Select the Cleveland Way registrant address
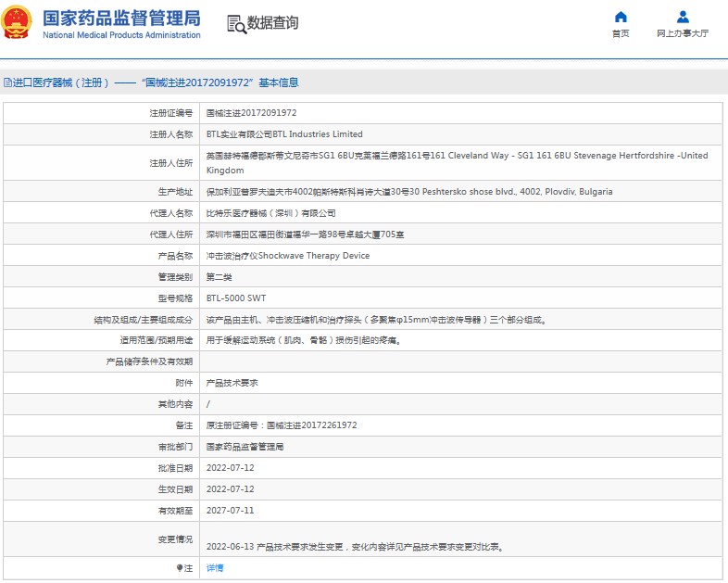Image resolution: width=728 pixels, height=583 pixels. (457, 162)
